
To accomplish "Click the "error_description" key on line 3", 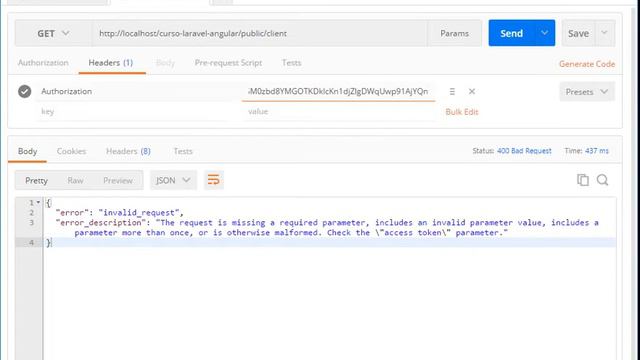I will click(101, 223).
